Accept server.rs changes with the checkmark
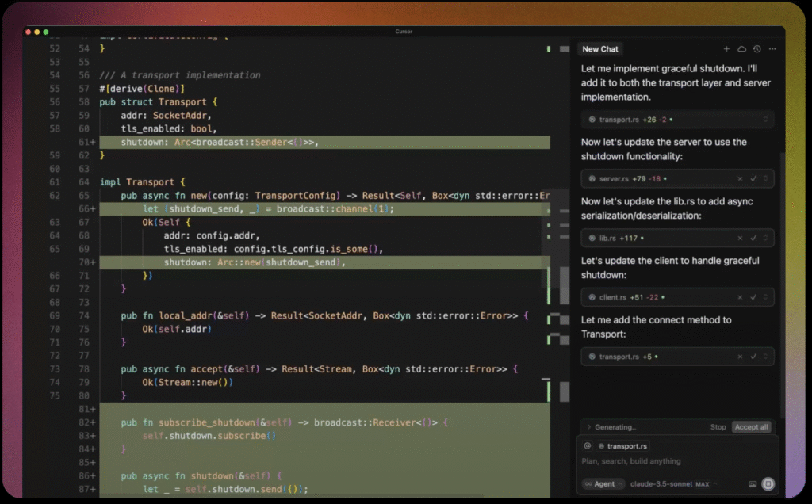The height and width of the screenshot is (504, 812). [x=753, y=178]
